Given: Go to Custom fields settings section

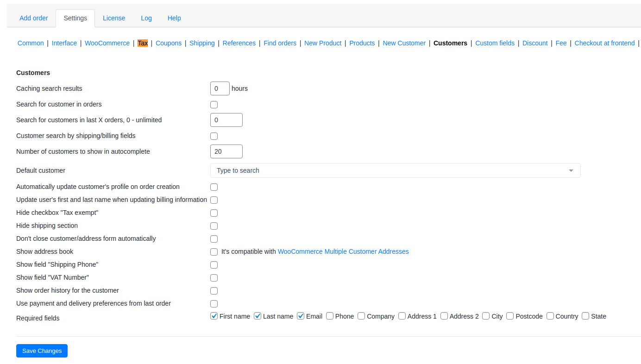Looking at the screenshot, I should tap(495, 43).
